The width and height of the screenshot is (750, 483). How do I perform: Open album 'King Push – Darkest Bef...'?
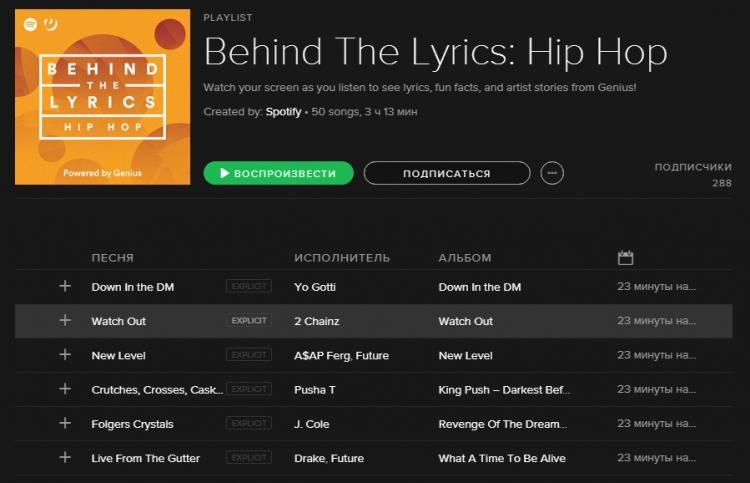(504, 390)
